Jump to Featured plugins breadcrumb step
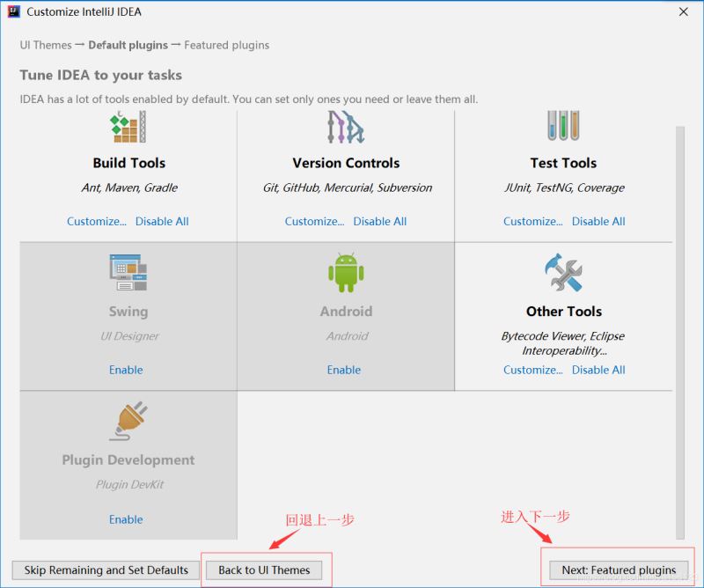Viewport: 704px width, 588px height. 227,45
